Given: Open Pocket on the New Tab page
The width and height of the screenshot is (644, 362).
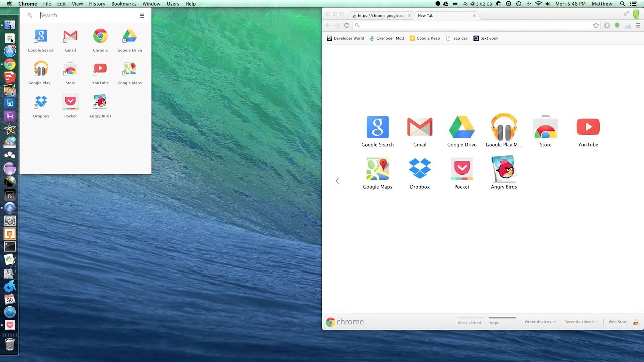Looking at the screenshot, I should tap(462, 173).
